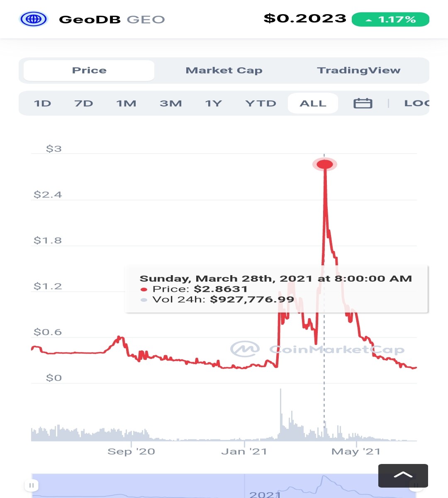Toggle the LOG scale option
The image size is (448, 498).
click(x=416, y=103)
